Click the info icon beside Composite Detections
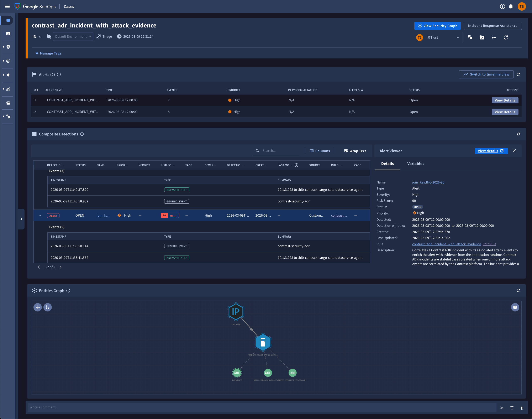Screen dimensions: 532x419 82,134
